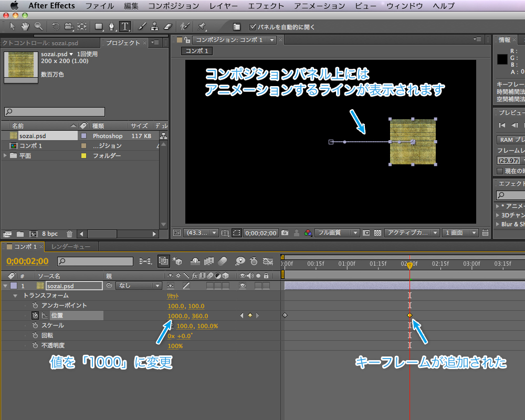Viewport: 525px width, 420px height.
Task: Switch to the レンダーキュー tab
Action: 70,247
